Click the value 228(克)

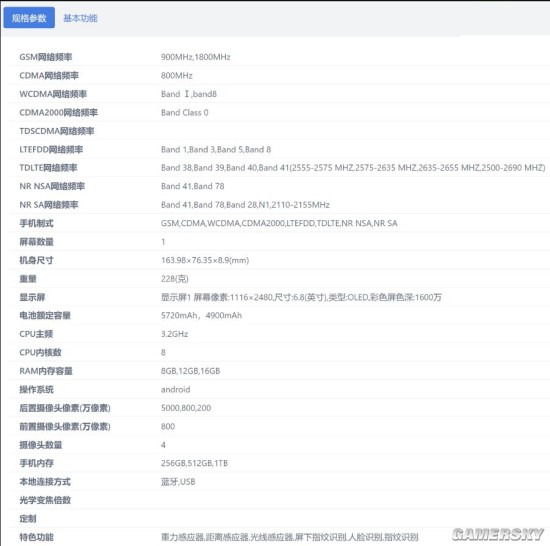pos(174,279)
